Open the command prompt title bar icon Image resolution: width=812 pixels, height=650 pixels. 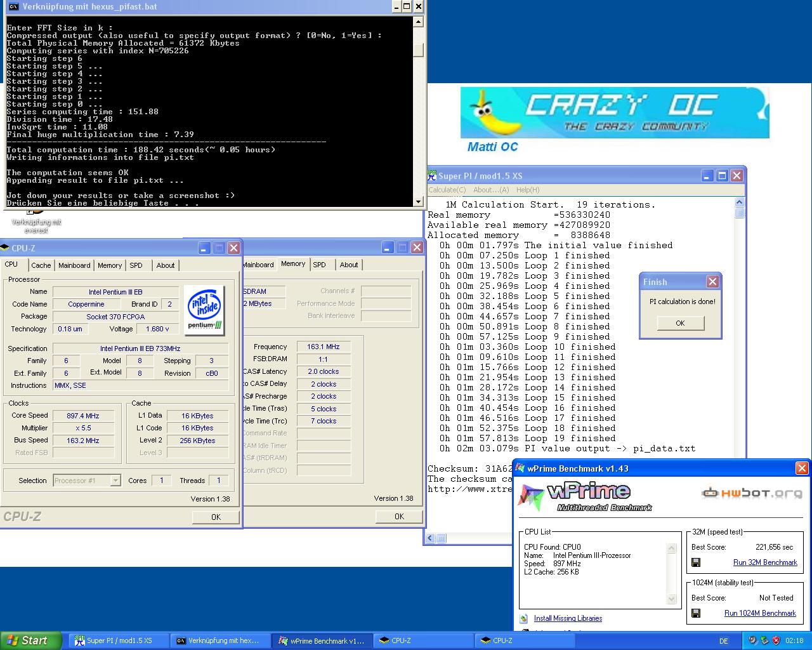point(13,7)
